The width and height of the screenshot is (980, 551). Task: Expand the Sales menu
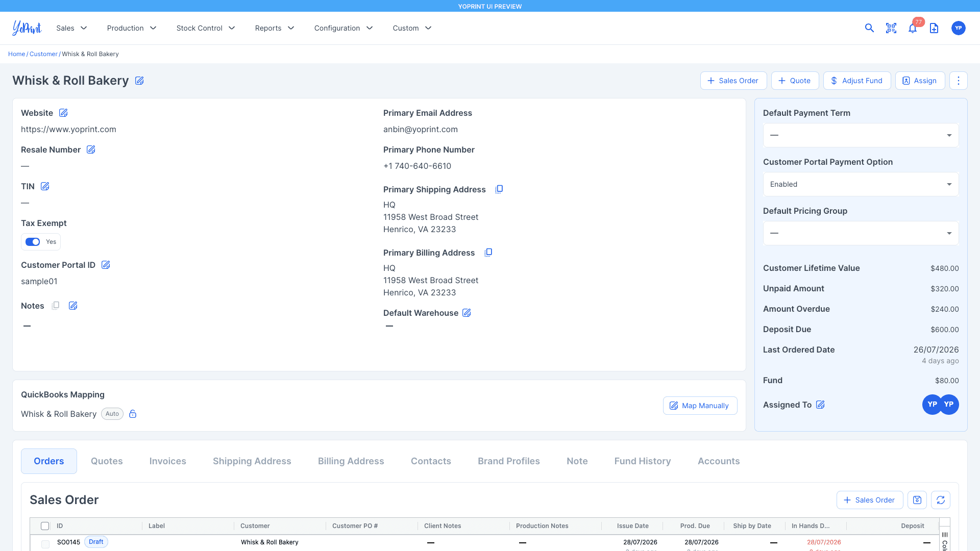click(x=71, y=28)
